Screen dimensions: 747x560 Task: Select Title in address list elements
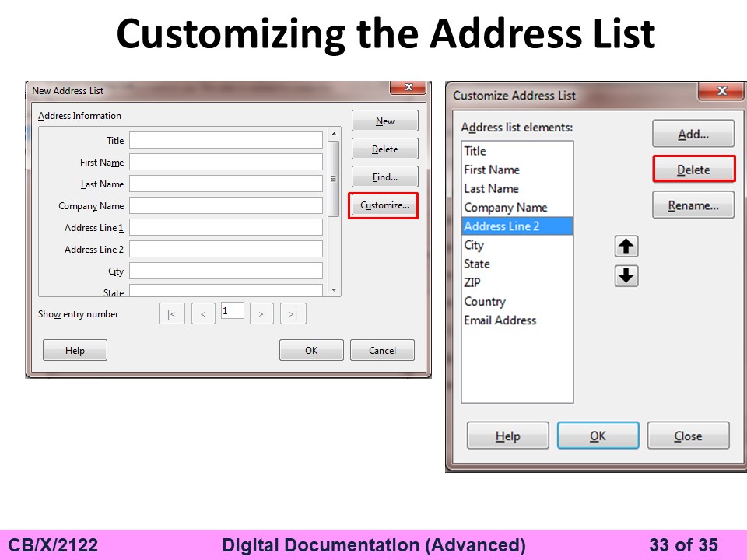pos(517,151)
